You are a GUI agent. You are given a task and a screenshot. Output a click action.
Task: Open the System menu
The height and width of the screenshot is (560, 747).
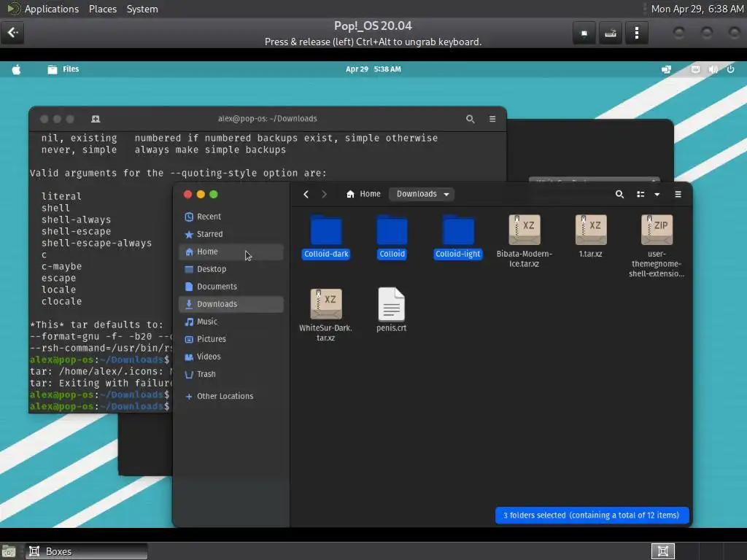[142, 9]
